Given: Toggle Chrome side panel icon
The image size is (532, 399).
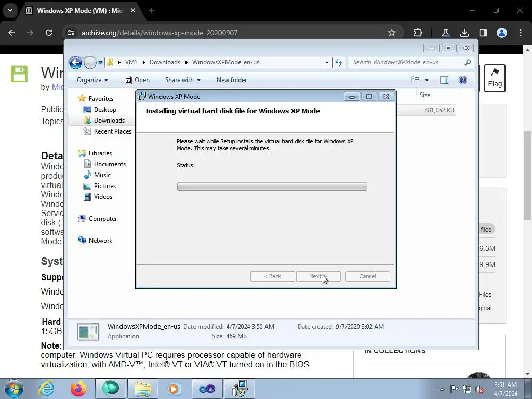Looking at the screenshot, I should (x=483, y=33).
